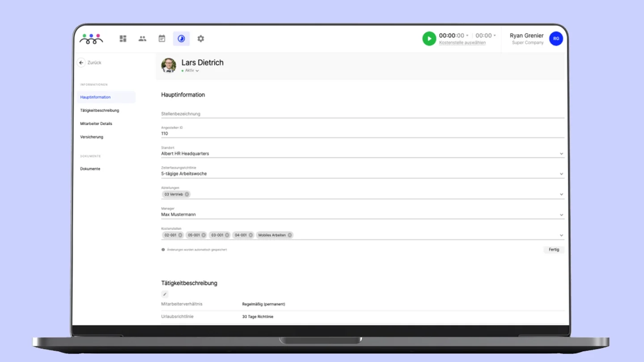The width and height of the screenshot is (644, 362).
Task: Select Hauptinformation in the sidebar
Action: click(106, 97)
